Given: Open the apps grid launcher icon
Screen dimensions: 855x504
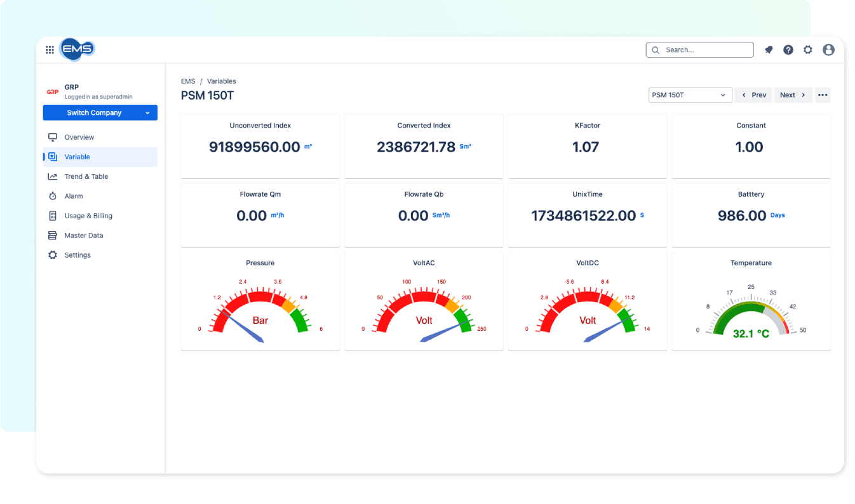Looking at the screenshot, I should click(x=50, y=50).
